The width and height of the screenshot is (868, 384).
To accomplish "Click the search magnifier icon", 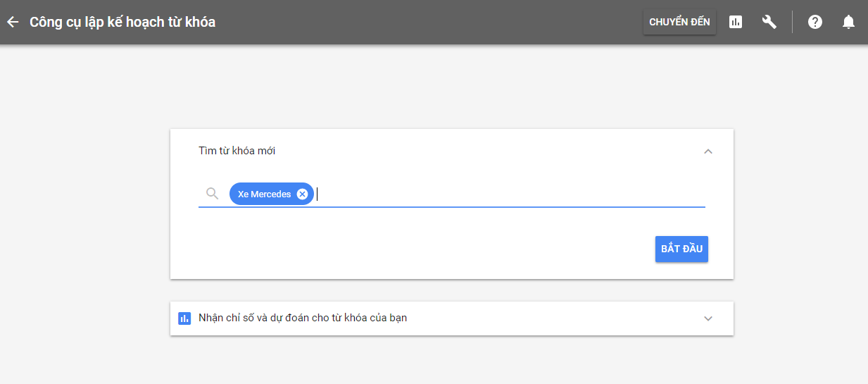I will 212,194.
